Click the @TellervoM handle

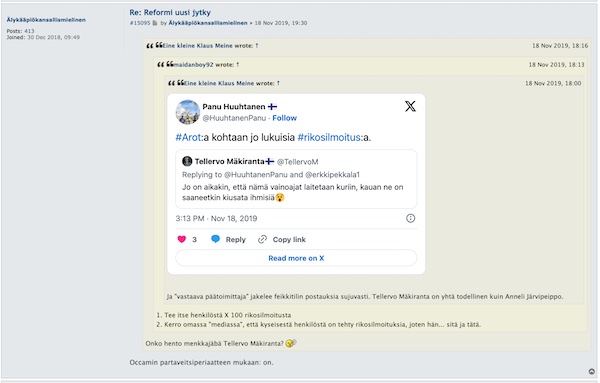click(297, 162)
